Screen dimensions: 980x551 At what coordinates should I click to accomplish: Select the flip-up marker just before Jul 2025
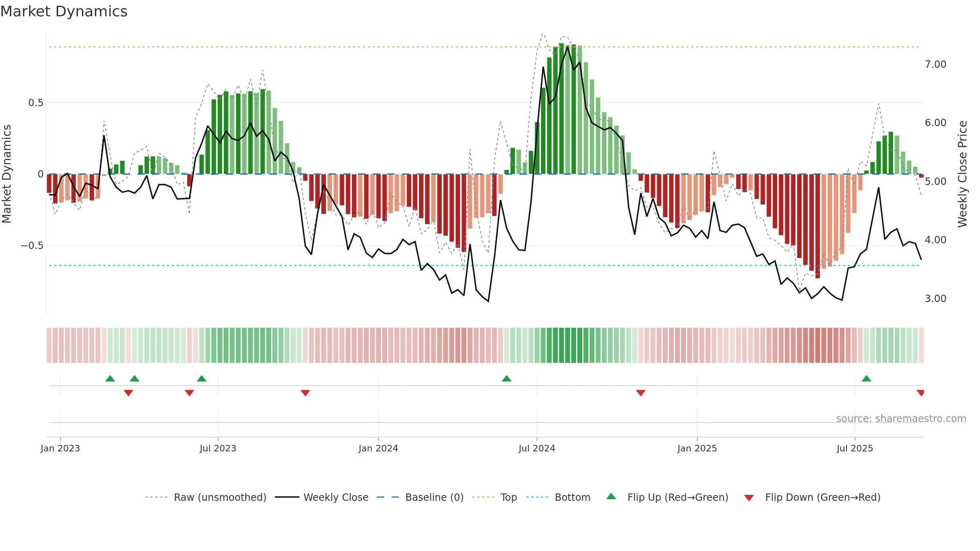click(866, 378)
